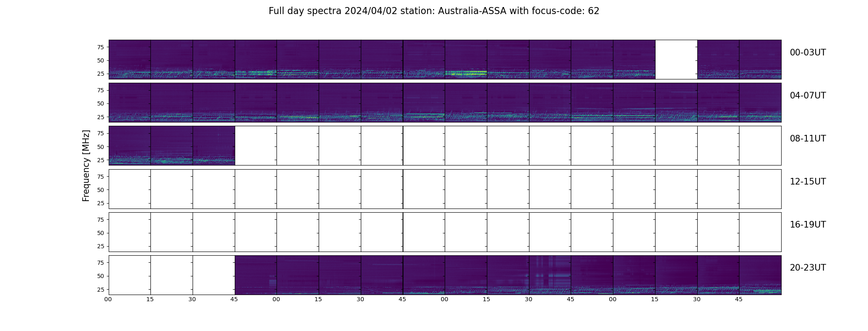The image size is (868, 331).
Task: Click the '75' frequency tick of the 00-03UT row
Action: (100, 47)
